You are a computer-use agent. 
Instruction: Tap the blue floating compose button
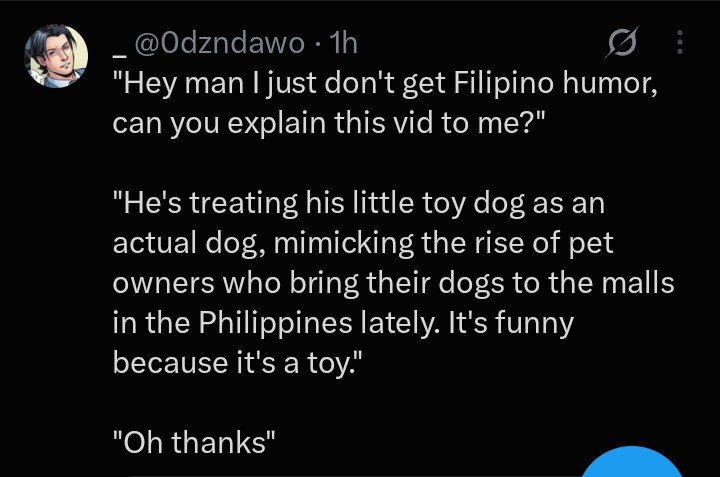(x=632, y=462)
